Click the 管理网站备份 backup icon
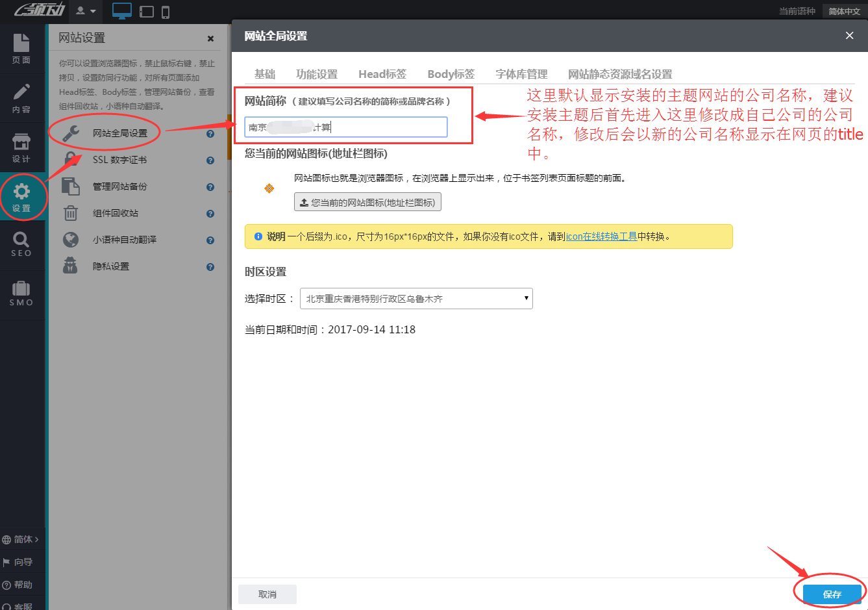 coord(70,186)
